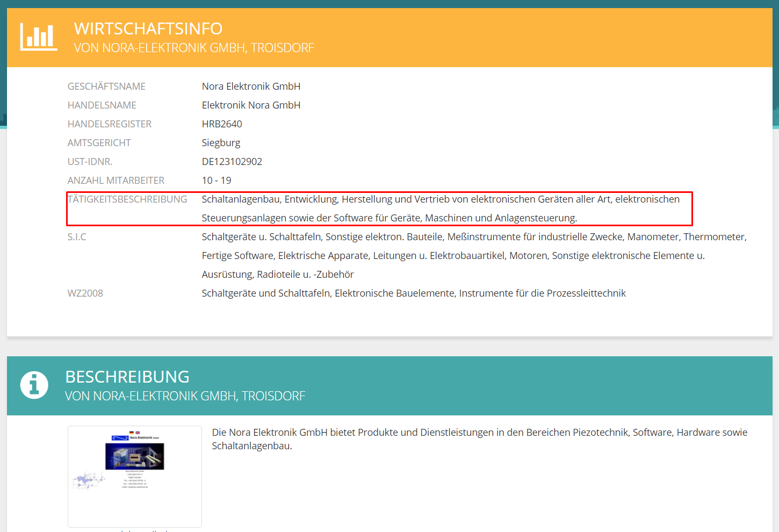The width and height of the screenshot is (779, 532).
Task: Click the Troisdorf subtitle under Beschreibung
Action: pyautogui.click(x=185, y=396)
